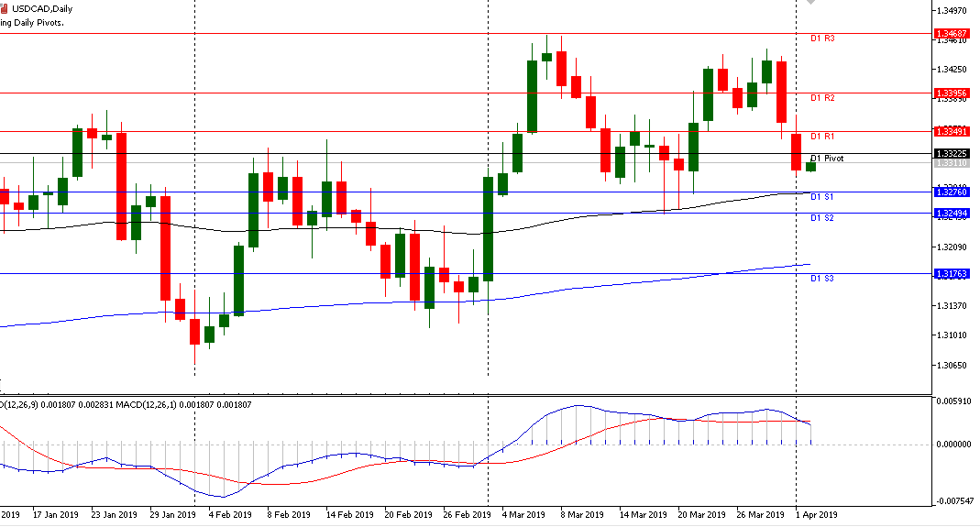
Task: Click the D1 S3 support label
Action: 821,278
